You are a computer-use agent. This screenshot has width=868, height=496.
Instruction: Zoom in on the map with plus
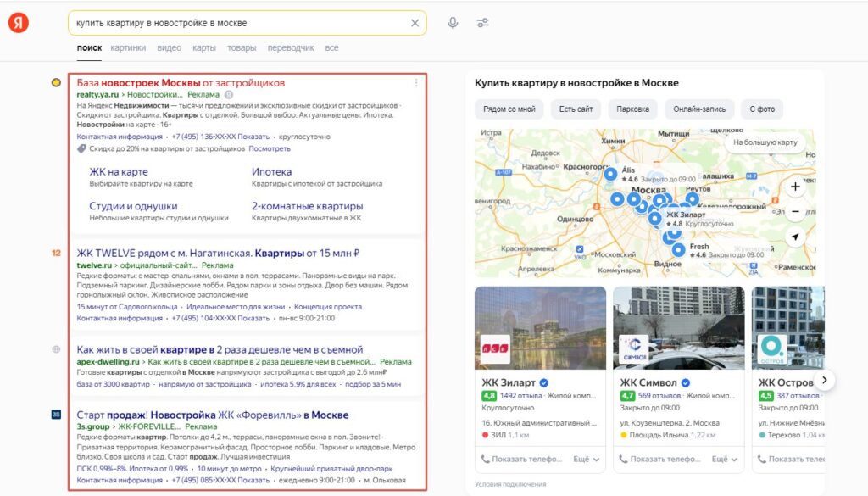795,187
